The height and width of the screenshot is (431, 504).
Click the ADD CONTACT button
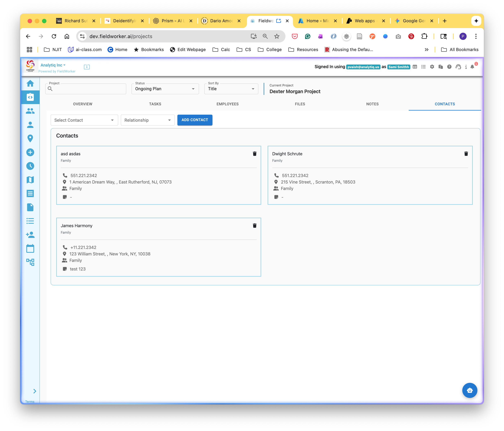195,120
